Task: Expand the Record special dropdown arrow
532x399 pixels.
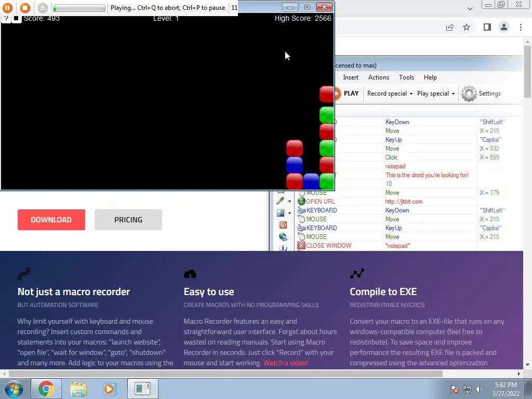Action: click(x=411, y=94)
